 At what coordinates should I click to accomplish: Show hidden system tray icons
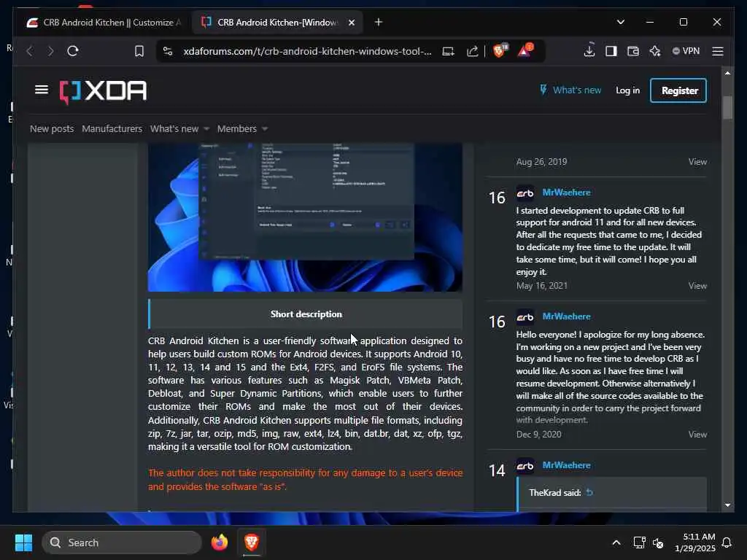coord(616,542)
